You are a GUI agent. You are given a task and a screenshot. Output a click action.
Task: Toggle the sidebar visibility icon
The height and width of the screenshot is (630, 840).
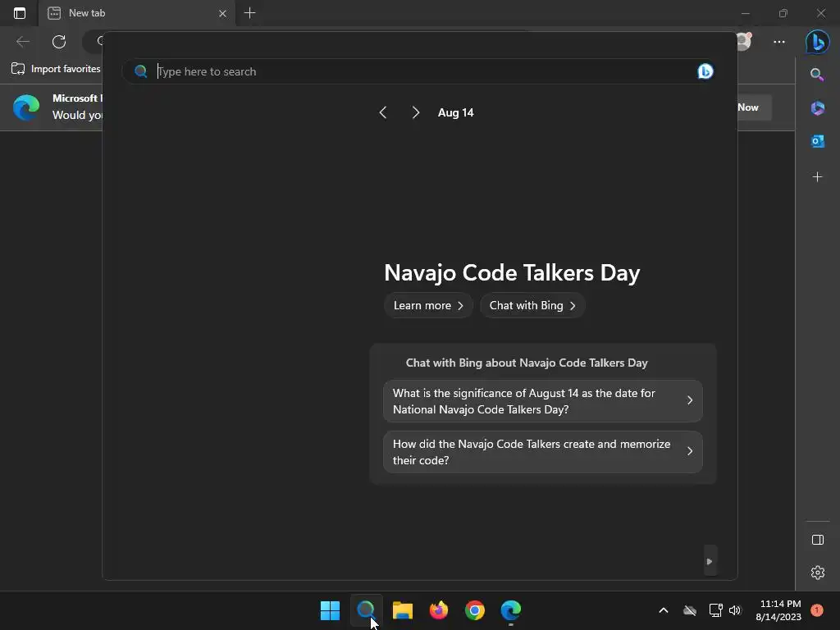818,540
